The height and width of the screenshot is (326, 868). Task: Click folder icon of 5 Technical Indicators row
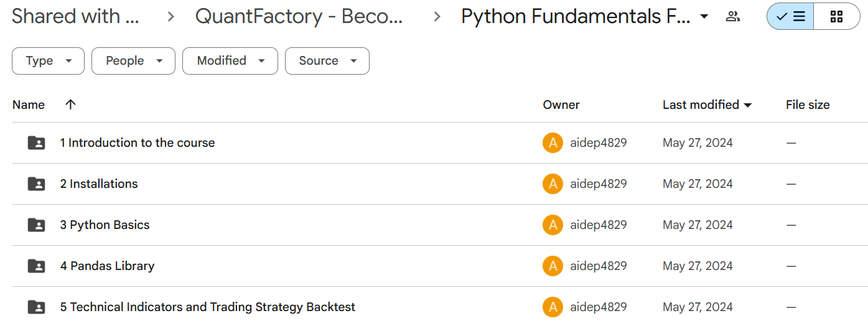coord(37,307)
